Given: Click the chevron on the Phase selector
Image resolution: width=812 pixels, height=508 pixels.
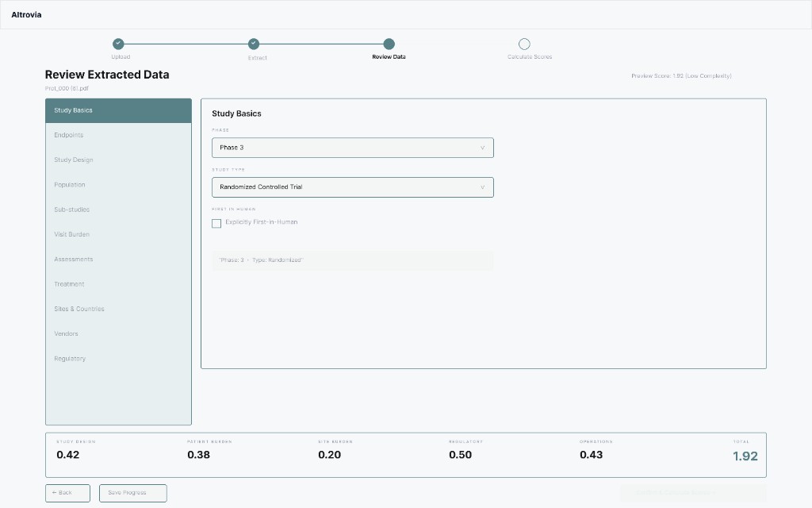Looking at the screenshot, I should tap(482, 147).
